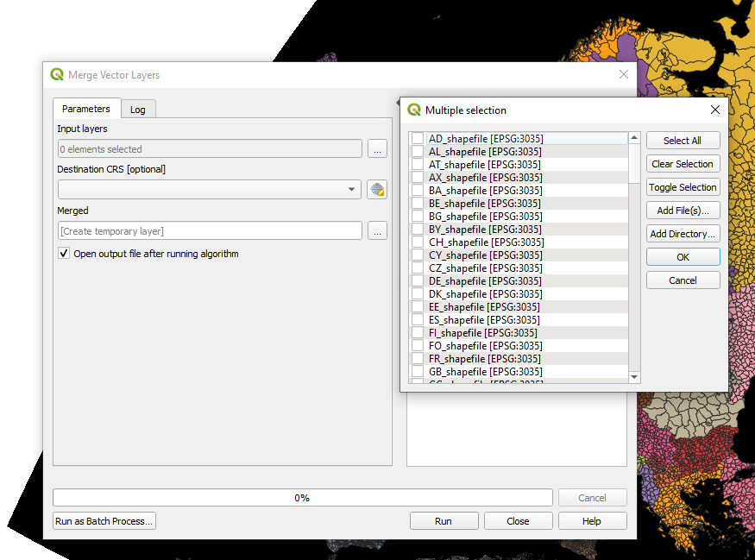Click Merged output browse ellipsis button

[376, 230]
